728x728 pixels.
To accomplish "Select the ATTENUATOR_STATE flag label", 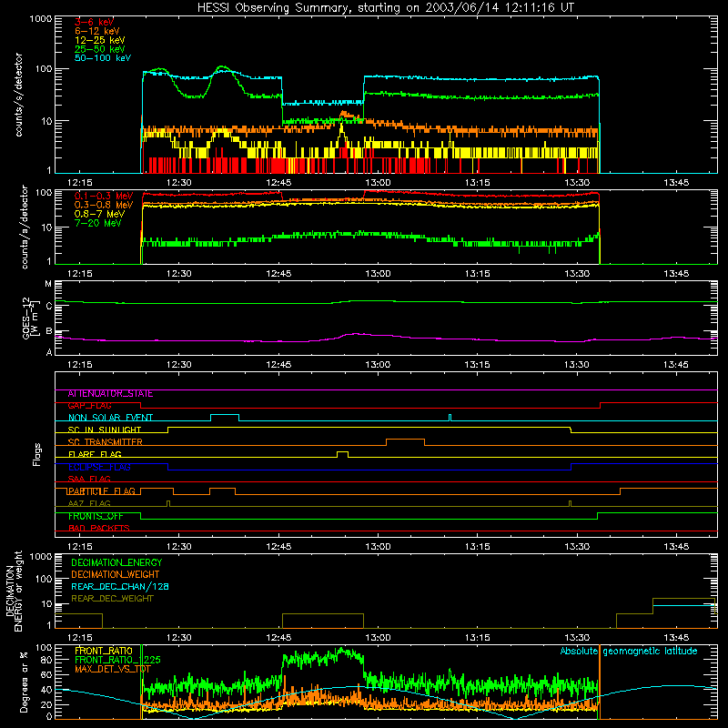I will [110, 394].
